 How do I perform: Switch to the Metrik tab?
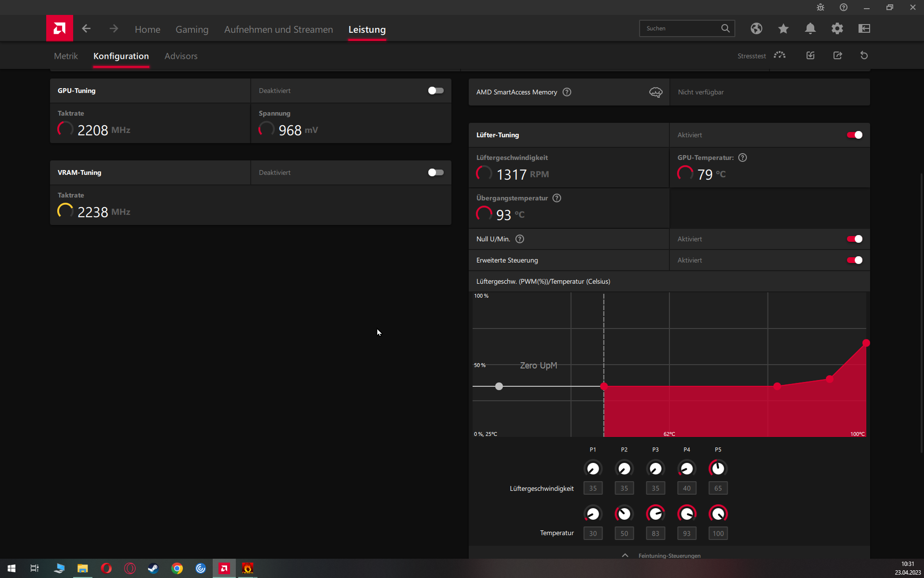(65, 56)
